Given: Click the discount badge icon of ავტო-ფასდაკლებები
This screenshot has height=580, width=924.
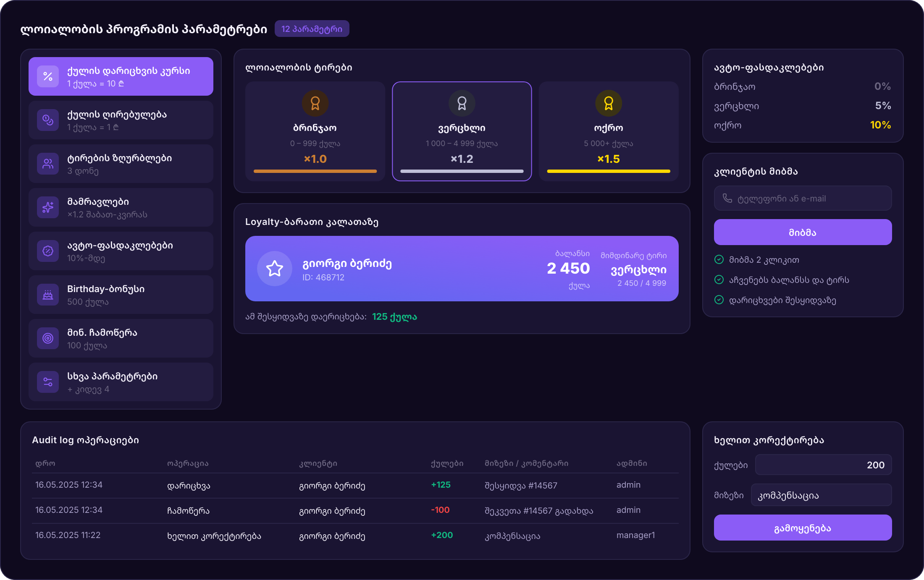Looking at the screenshot, I should click(48, 251).
